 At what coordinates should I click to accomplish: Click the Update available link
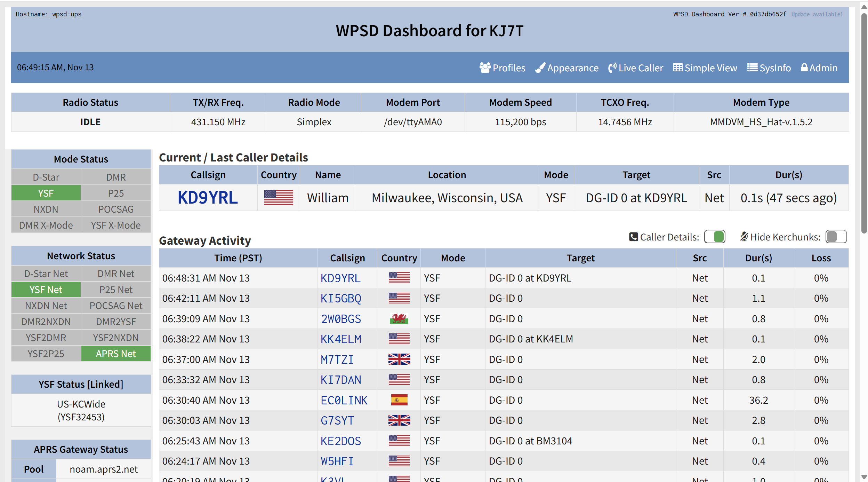point(817,14)
